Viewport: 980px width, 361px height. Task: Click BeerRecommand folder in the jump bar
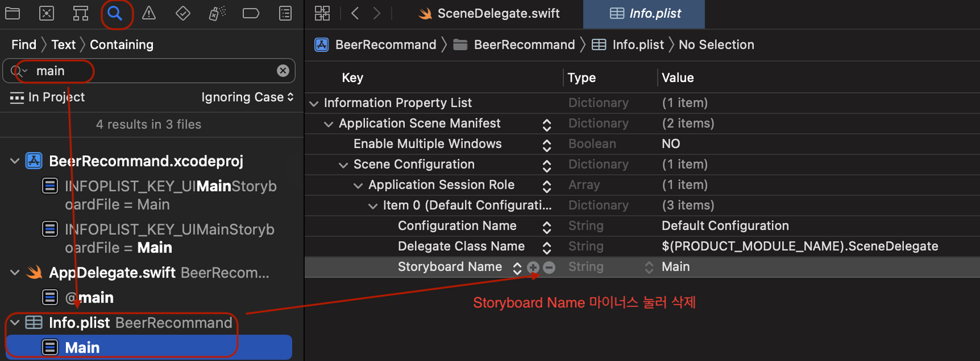point(514,44)
